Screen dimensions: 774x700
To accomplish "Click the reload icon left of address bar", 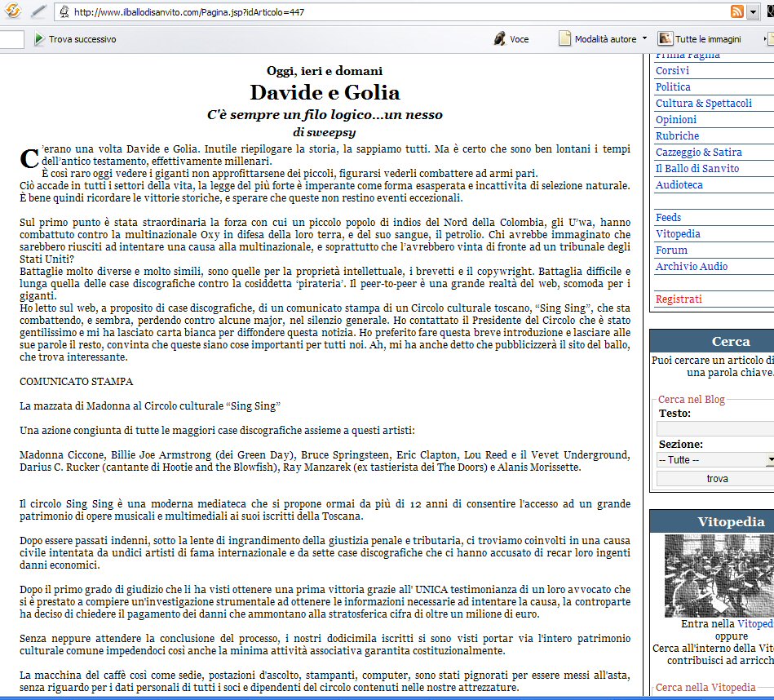I will tap(12, 11).
